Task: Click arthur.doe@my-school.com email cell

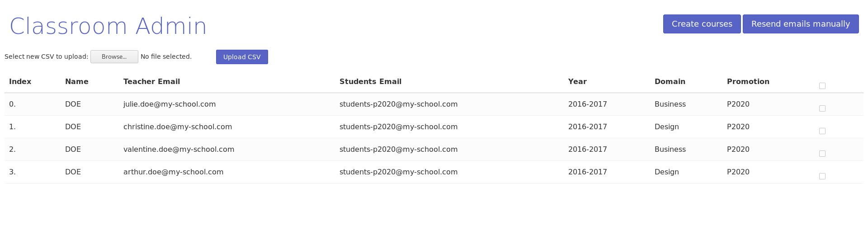Action: point(173,172)
